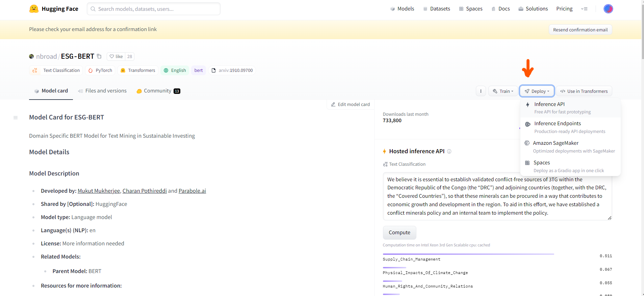Toggle the table of contents sidebar icon
644x296 pixels.
pyautogui.click(x=16, y=117)
